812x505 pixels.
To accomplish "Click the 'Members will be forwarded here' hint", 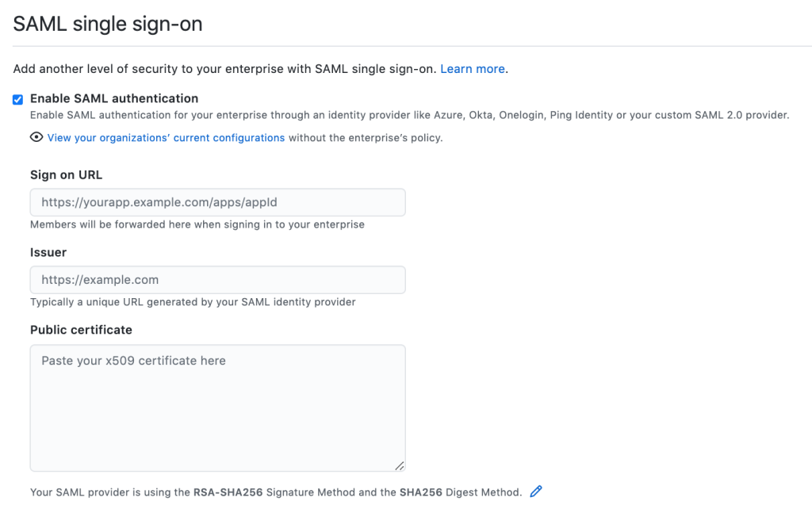I will (x=197, y=224).
